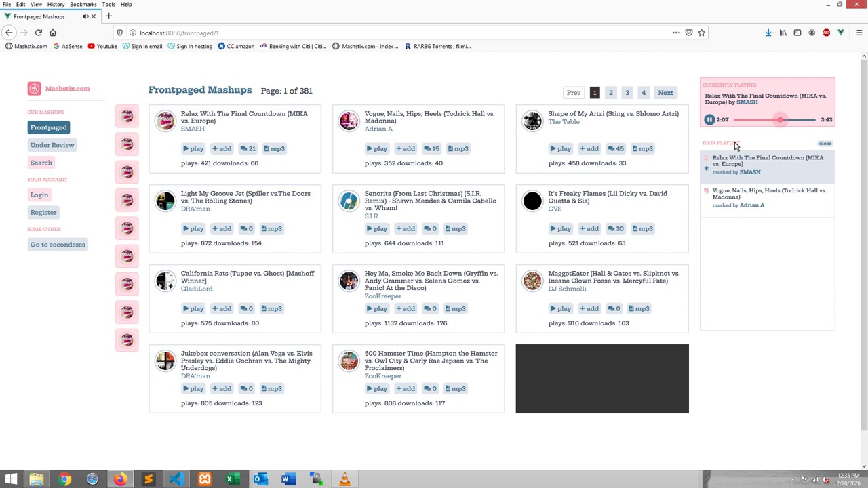Open a new browser tab
The height and width of the screenshot is (488, 868).
(x=108, y=16)
